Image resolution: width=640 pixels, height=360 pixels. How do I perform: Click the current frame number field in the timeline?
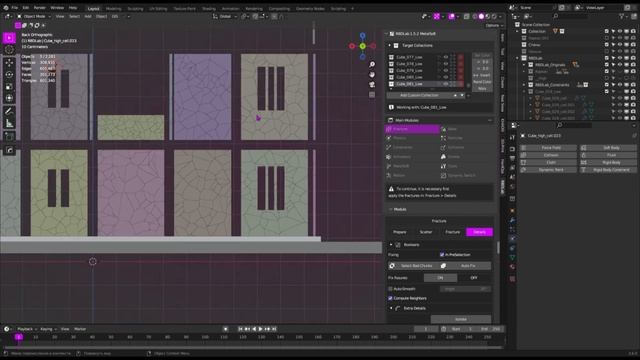point(426,329)
